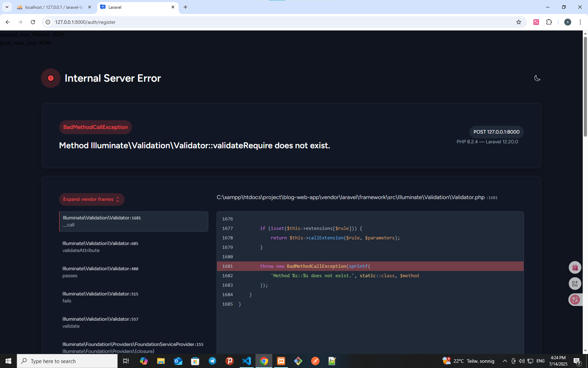Open Task View from the taskbar

(x=126, y=361)
